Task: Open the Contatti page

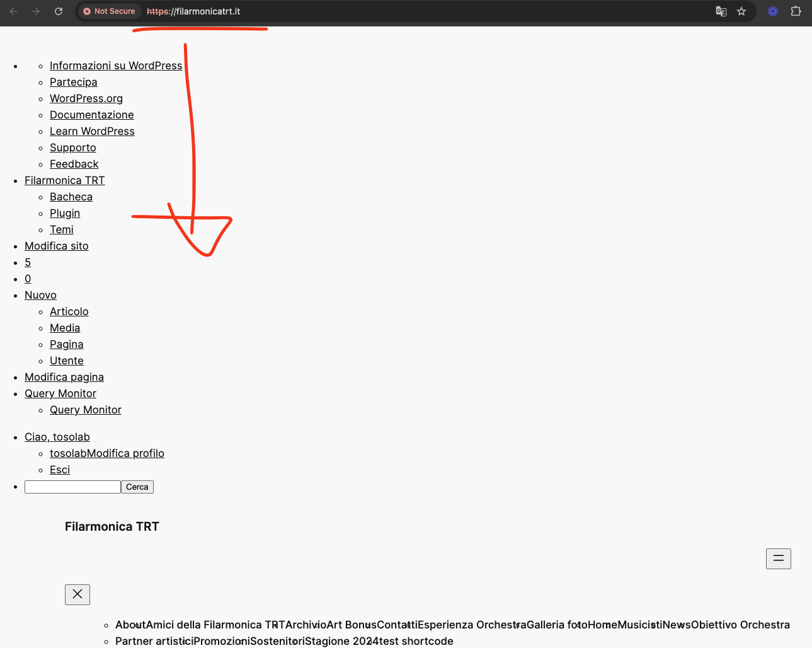Action: point(397,625)
